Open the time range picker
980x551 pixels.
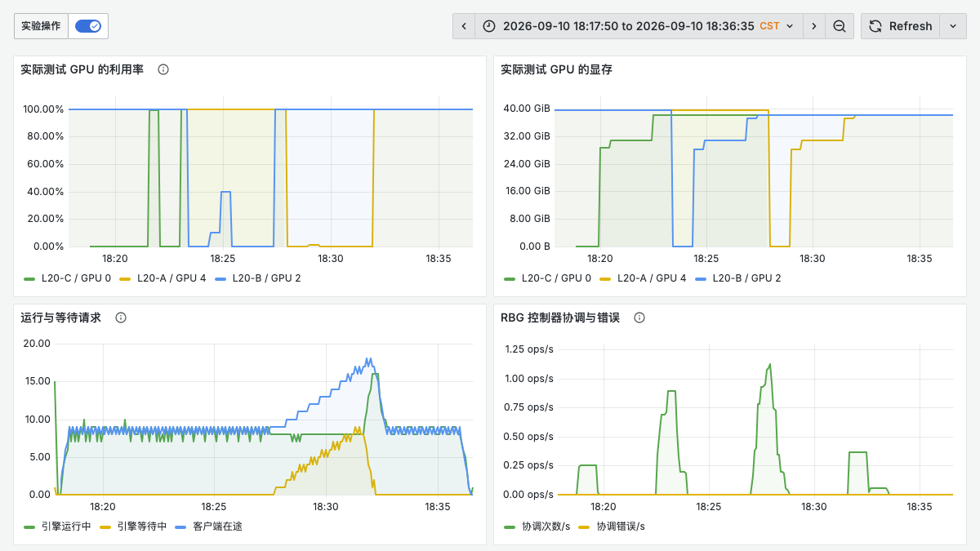click(x=639, y=26)
